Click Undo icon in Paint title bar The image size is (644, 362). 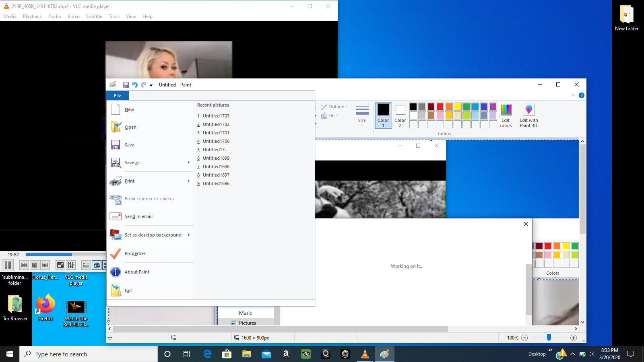(x=135, y=85)
